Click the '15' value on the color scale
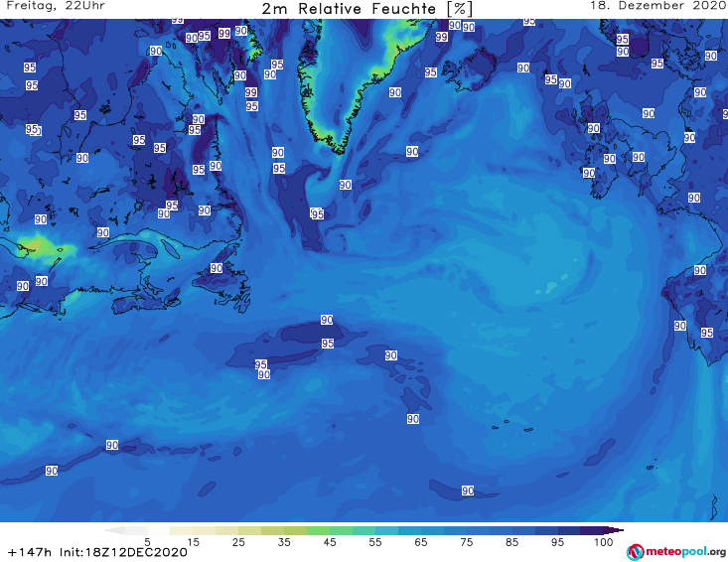Screen dimensions: 728x562 (x=193, y=542)
